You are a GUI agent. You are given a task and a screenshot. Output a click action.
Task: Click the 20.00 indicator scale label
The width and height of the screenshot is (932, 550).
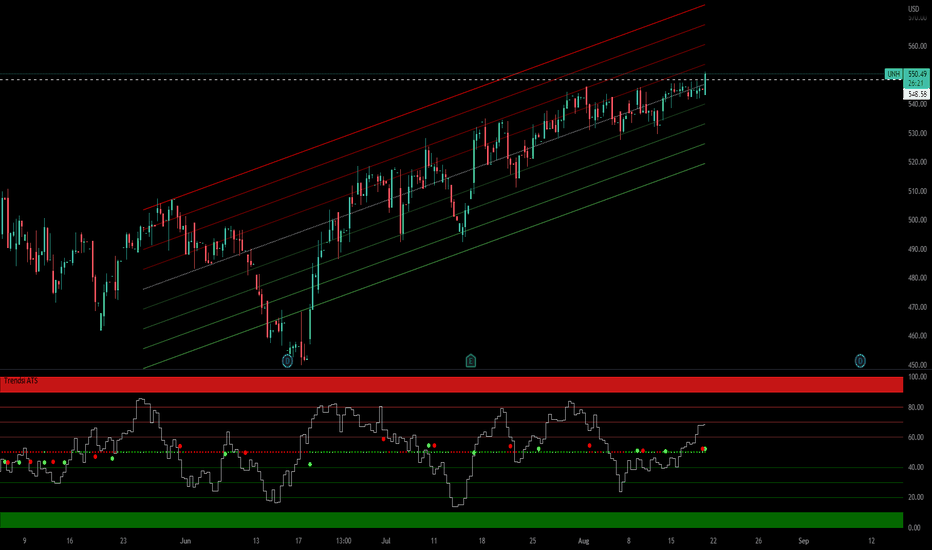coord(916,498)
